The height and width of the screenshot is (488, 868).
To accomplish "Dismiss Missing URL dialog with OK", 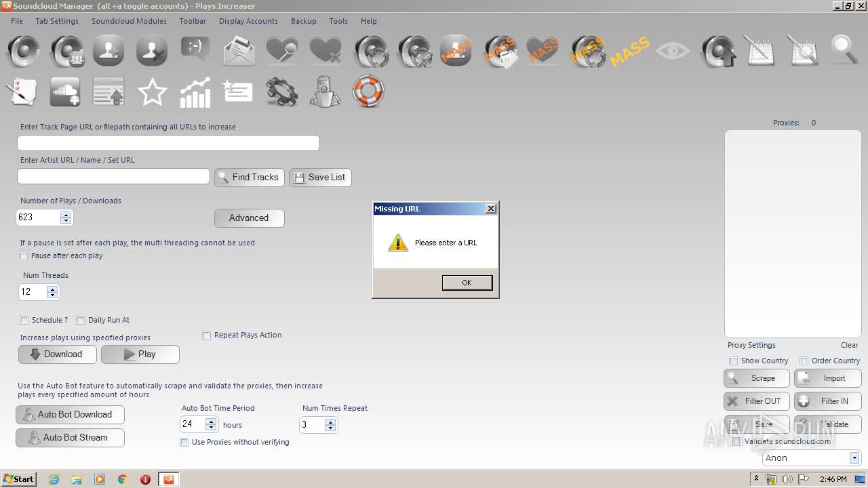I will [x=467, y=283].
